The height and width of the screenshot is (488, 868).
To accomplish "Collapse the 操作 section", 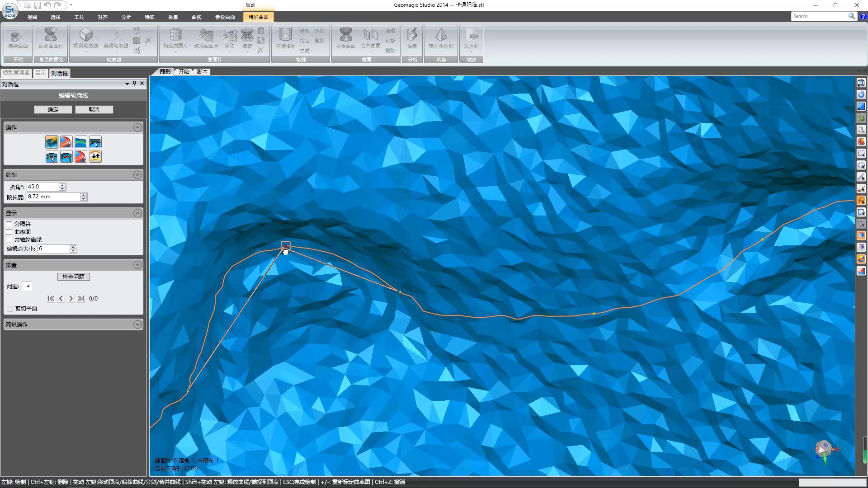I will click(x=138, y=127).
